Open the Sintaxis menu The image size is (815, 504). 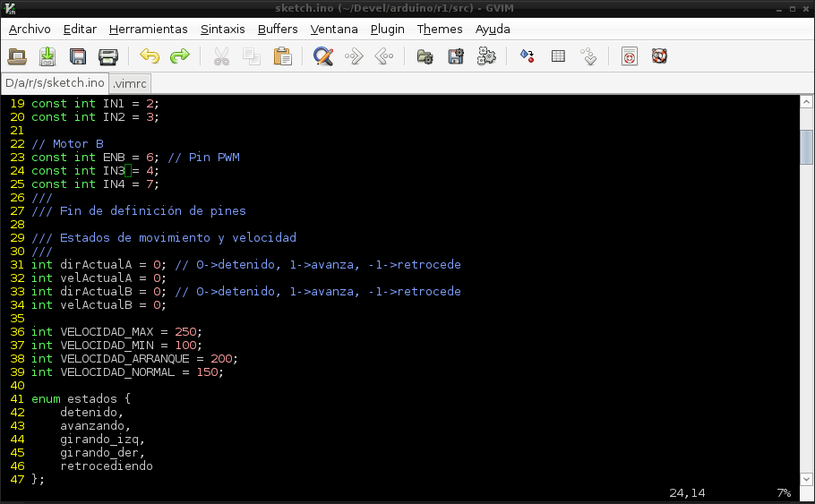(x=222, y=29)
